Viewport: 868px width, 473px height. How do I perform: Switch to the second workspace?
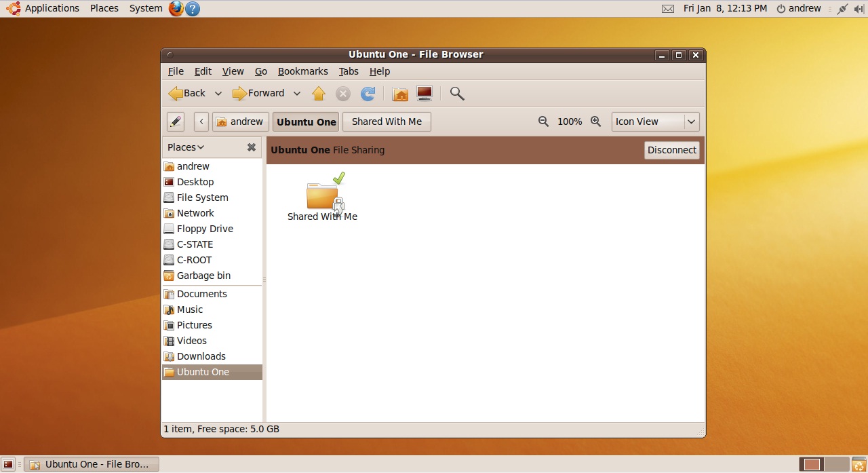pyautogui.click(x=837, y=464)
